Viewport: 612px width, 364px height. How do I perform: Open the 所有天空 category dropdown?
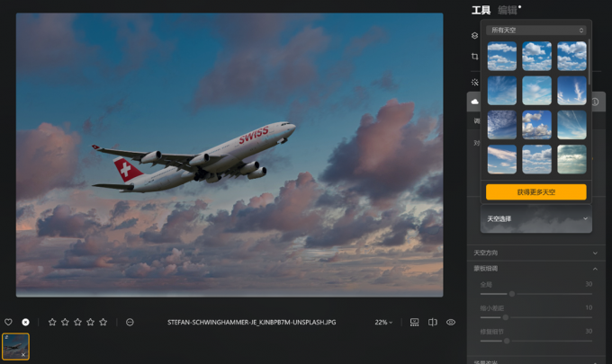pos(536,30)
